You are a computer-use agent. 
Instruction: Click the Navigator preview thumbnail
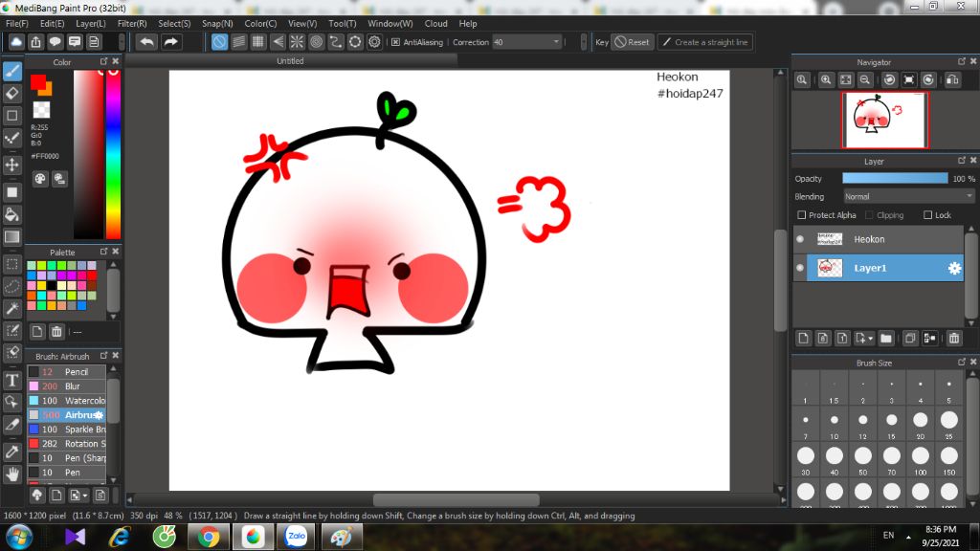tap(884, 120)
